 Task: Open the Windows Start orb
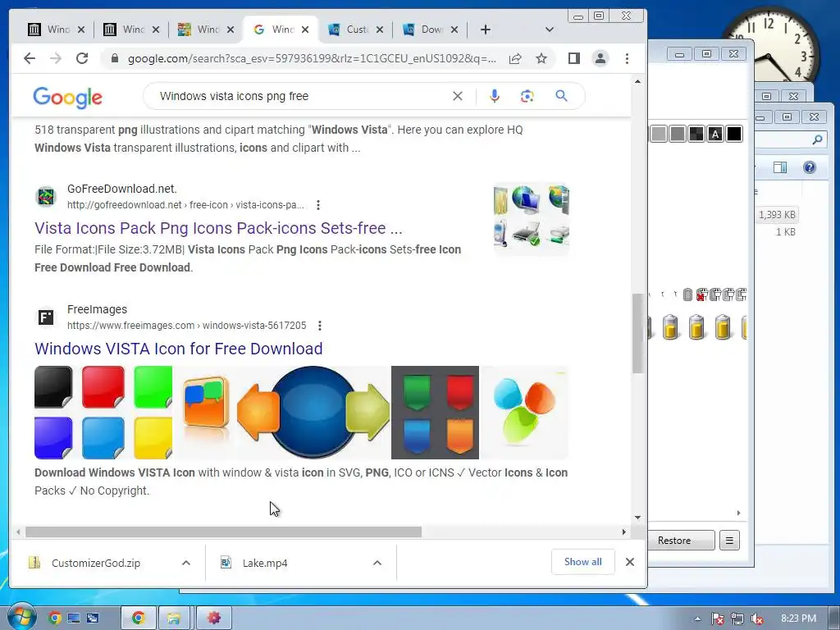(21, 617)
